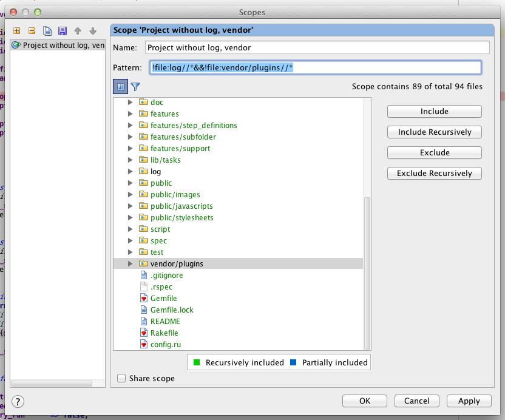
Task: Click the scope list horizontal scrollbar
Action: 52,384
